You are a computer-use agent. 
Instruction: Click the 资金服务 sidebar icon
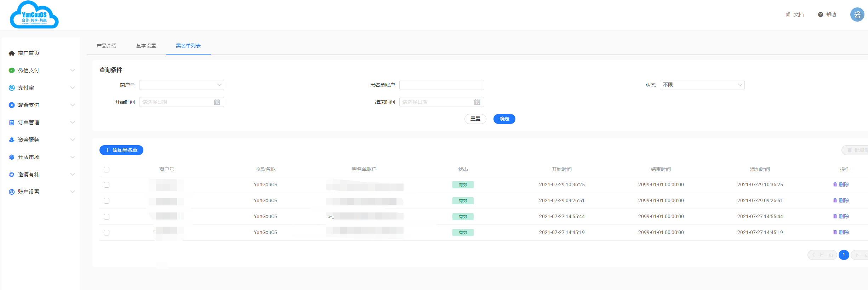pyautogui.click(x=12, y=140)
